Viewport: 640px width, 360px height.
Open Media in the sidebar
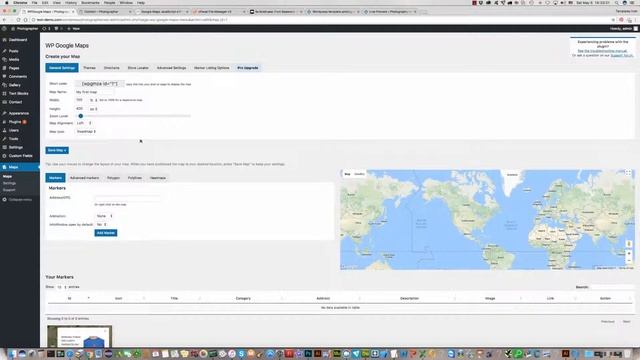coord(14,60)
